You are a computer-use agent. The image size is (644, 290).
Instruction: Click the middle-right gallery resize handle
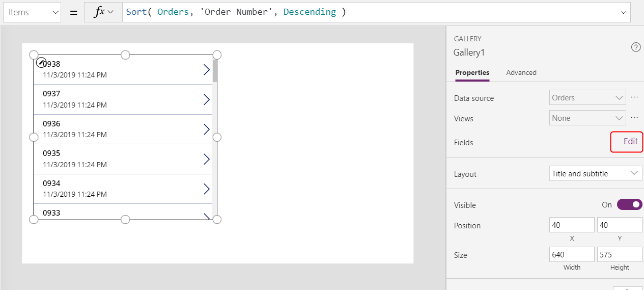(217, 137)
